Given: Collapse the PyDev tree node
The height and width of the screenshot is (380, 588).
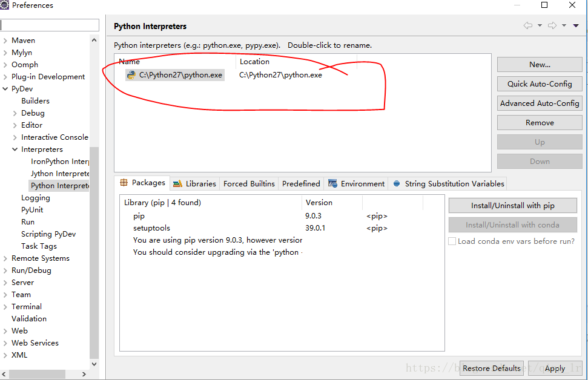Looking at the screenshot, I should [5, 88].
